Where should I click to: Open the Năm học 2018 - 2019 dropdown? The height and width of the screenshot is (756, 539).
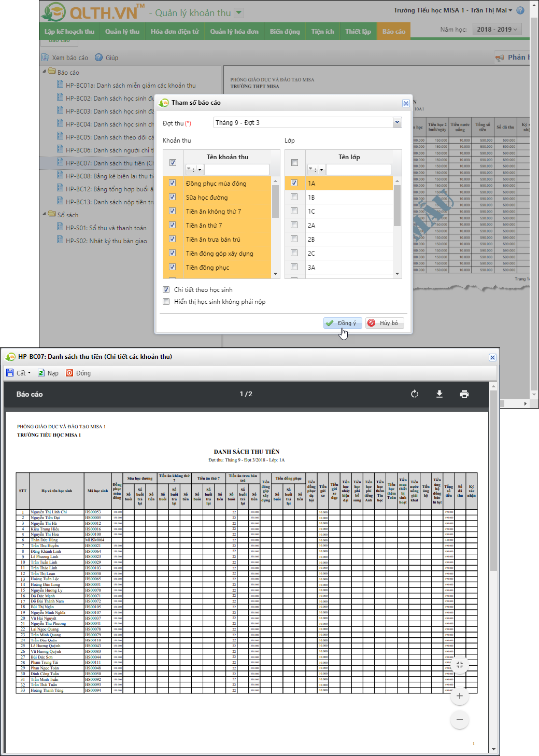[x=497, y=30]
